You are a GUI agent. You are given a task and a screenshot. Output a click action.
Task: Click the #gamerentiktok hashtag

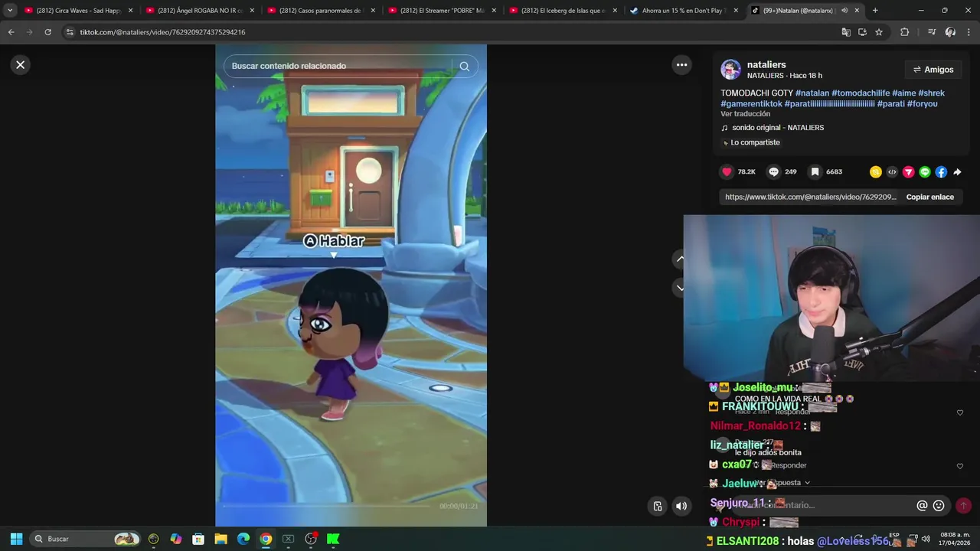[x=751, y=104]
